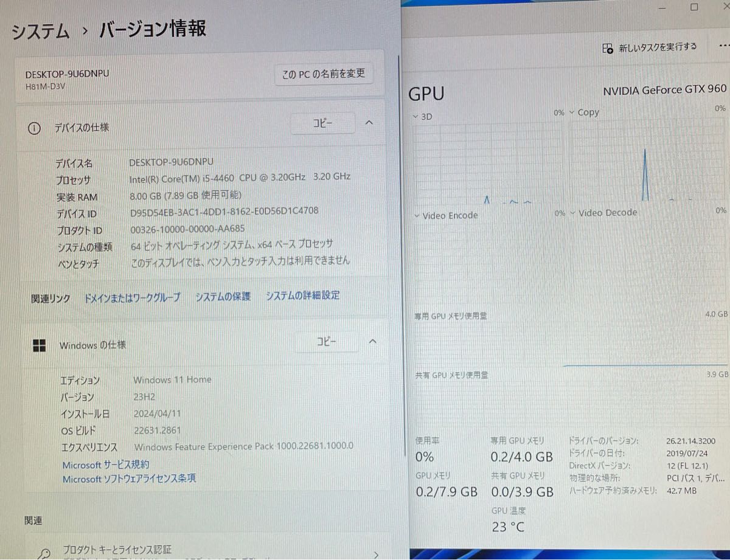
Task: Open the システムの詳細設定 link
Action: click(x=302, y=296)
